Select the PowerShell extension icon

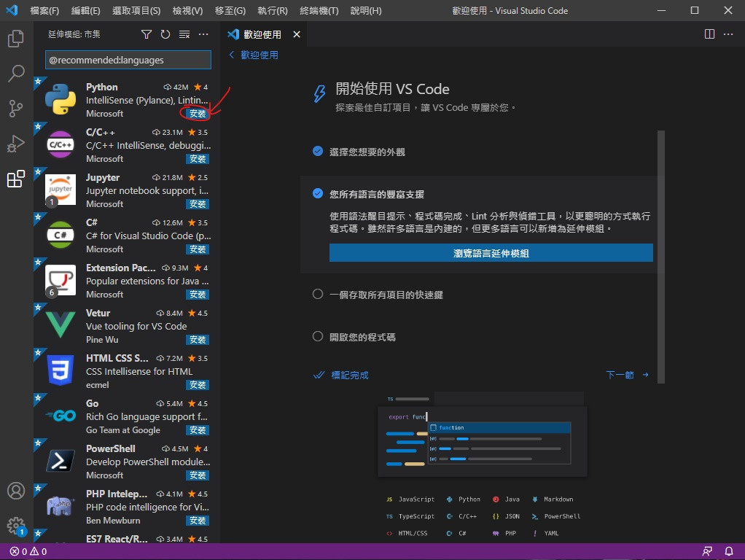pyautogui.click(x=61, y=461)
